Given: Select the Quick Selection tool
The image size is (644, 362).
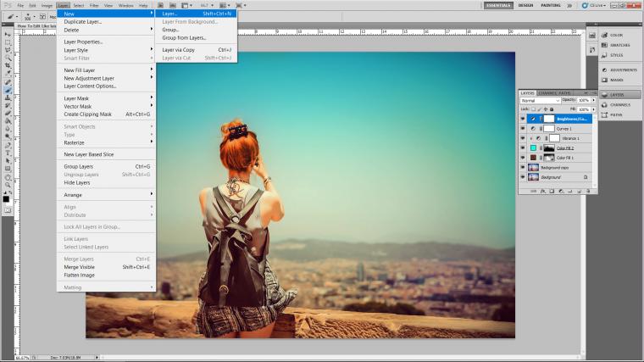Looking at the screenshot, I should [8, 58].
